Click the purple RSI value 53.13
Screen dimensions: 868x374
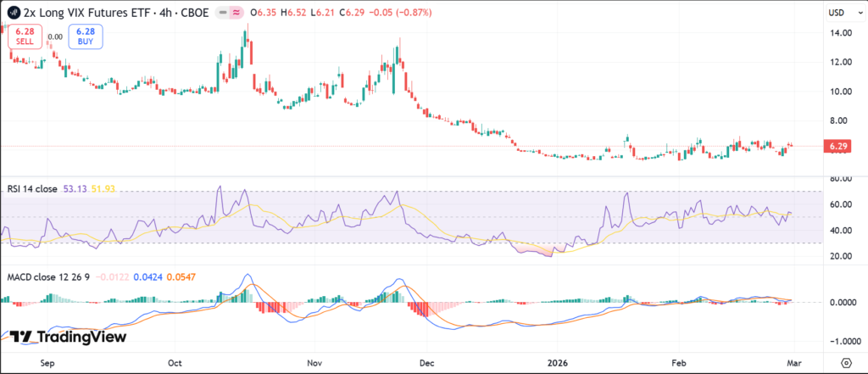[74, 188]
